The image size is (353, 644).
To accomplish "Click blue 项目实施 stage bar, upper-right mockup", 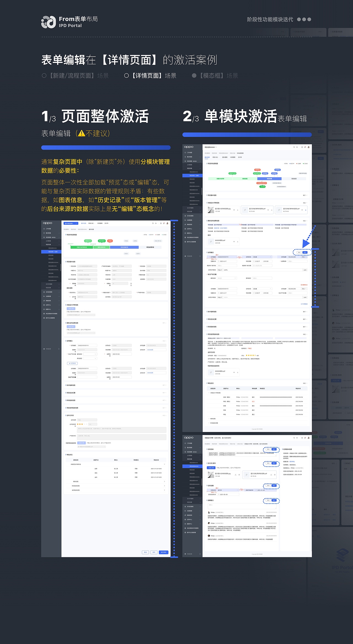I will [269, 179].
